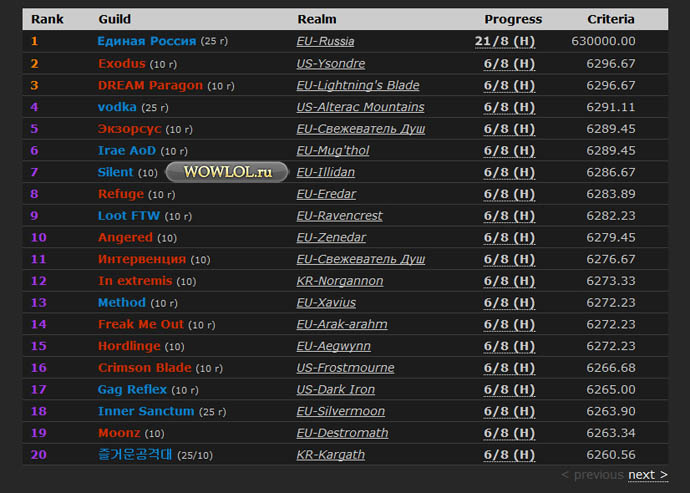Sort by the Realm column header
This screenshot has height=493, width=690.
click(316, 19)
